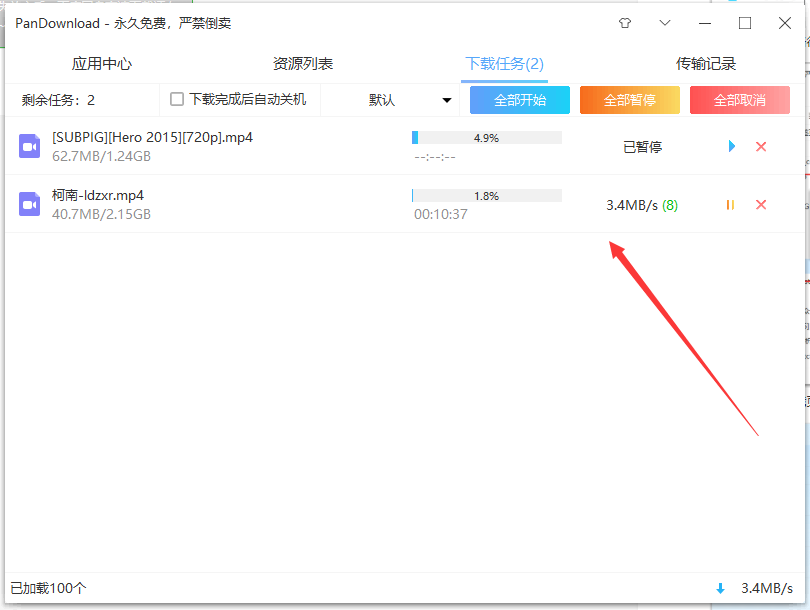Select file name [SUBPIG][Hero 2015][720p].mp4
This screenshot has height=610, width=810.
(152, 137)
